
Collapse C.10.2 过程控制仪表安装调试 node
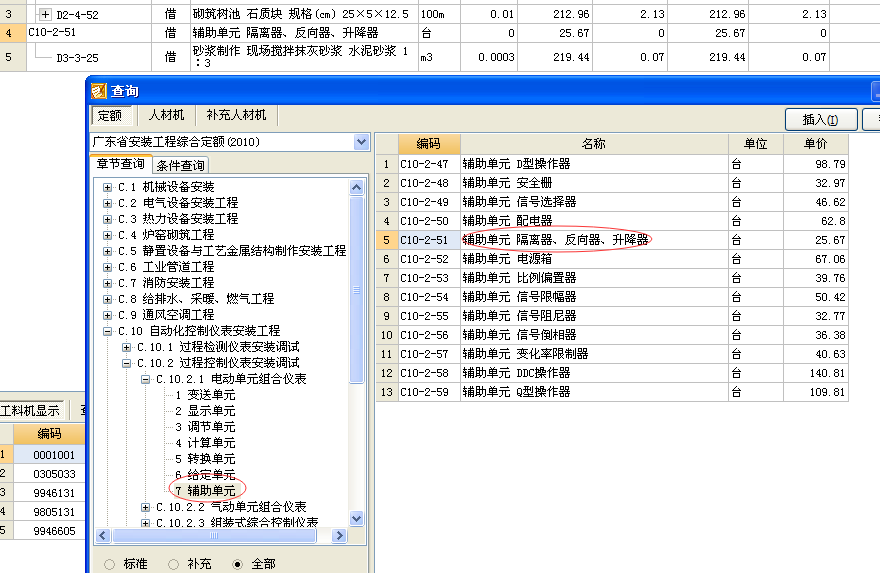coord(126,364)
